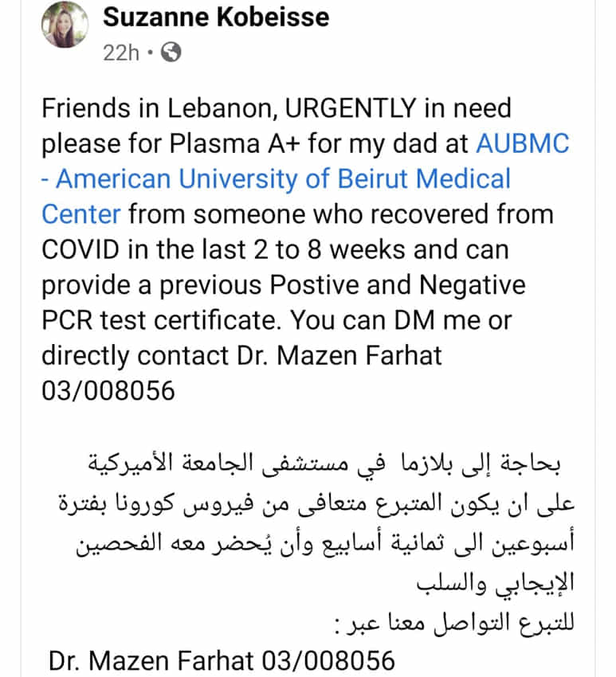Click the globe public audience icon
The height and width of the screenshot is (677, 616).
click(x=171, y=53)
